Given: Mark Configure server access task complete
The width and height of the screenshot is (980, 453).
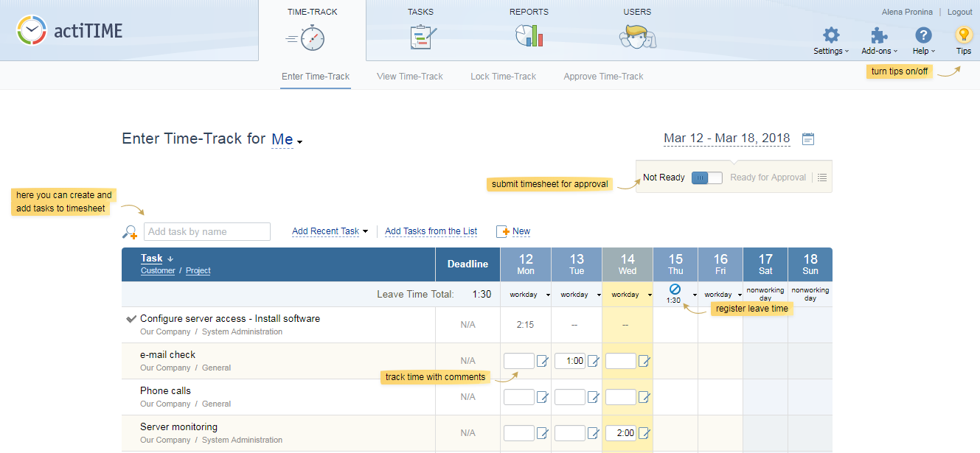Looking at the screenshot, I should 131,319.
